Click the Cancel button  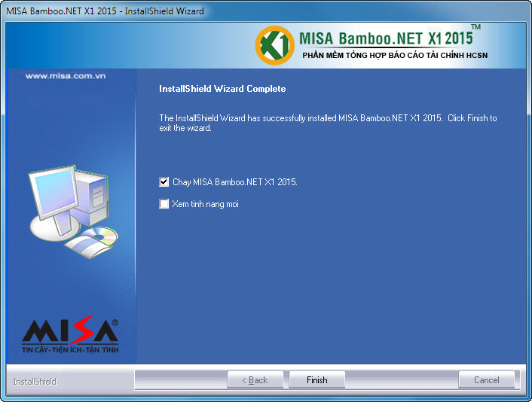(487, 380)
